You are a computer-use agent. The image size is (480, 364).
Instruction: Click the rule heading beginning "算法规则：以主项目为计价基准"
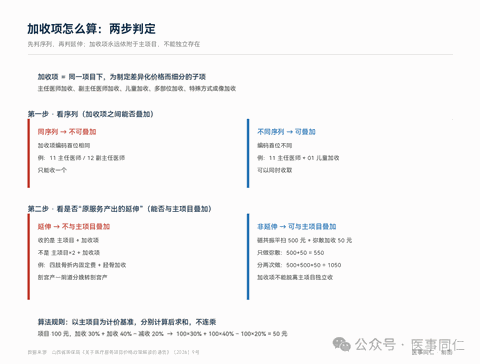pyautogui.click(x=127, y=322)
